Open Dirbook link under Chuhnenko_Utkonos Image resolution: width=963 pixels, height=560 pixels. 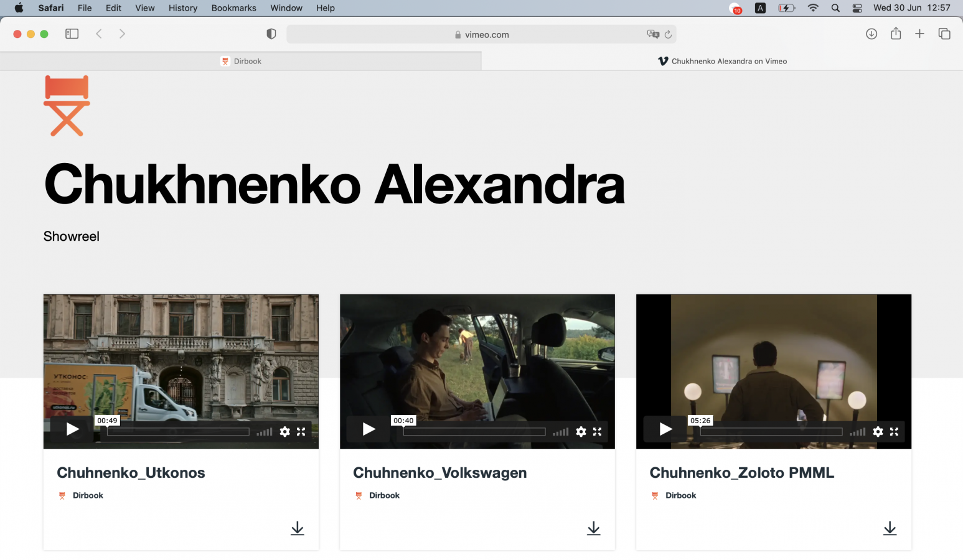point(88,495)
